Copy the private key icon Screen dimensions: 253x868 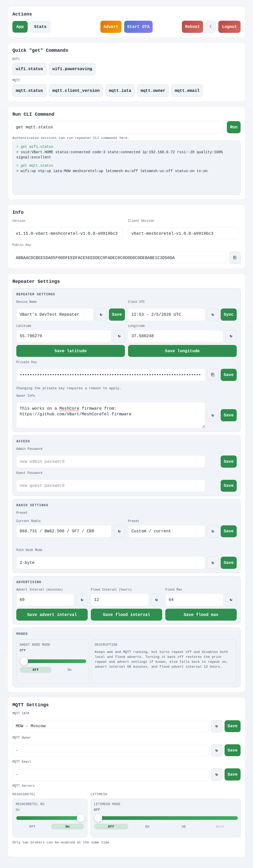pyautogui.click(x=213, y=375)
